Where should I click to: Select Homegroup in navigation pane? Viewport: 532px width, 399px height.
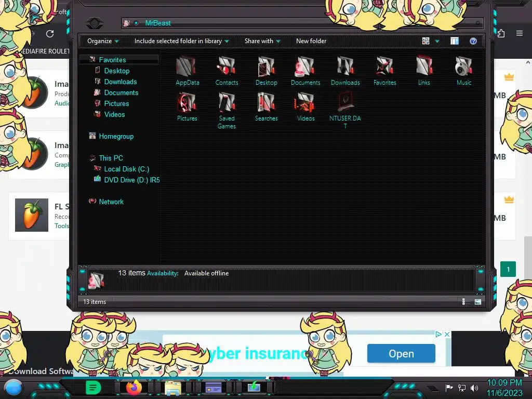click(x=116, y=137)
